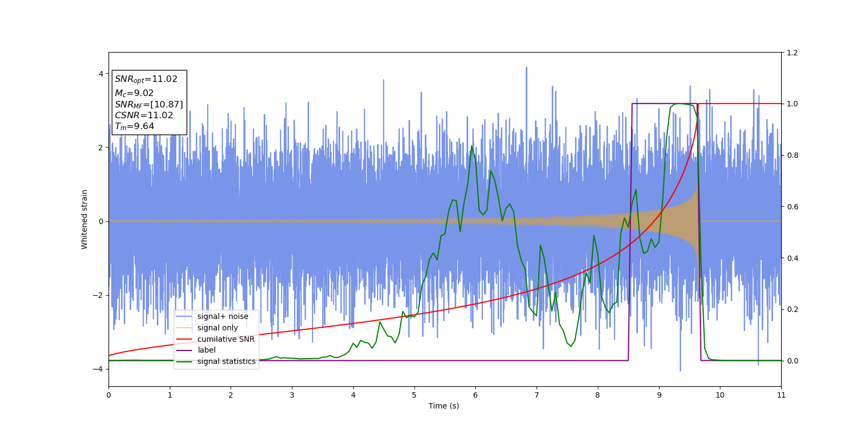Click the Mc=9.02 annotation text

[x=134, y=93]
